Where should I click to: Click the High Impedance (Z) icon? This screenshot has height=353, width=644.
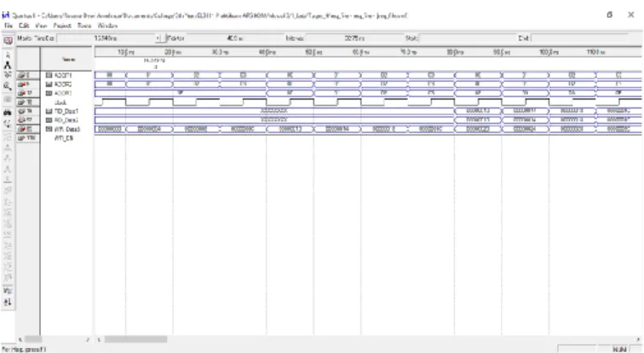pos(8,180)
